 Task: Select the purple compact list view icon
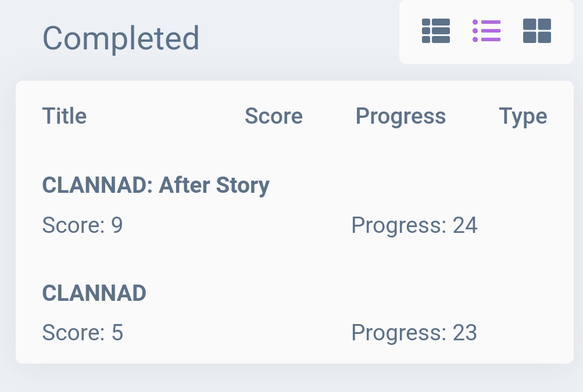pos(487,31)
